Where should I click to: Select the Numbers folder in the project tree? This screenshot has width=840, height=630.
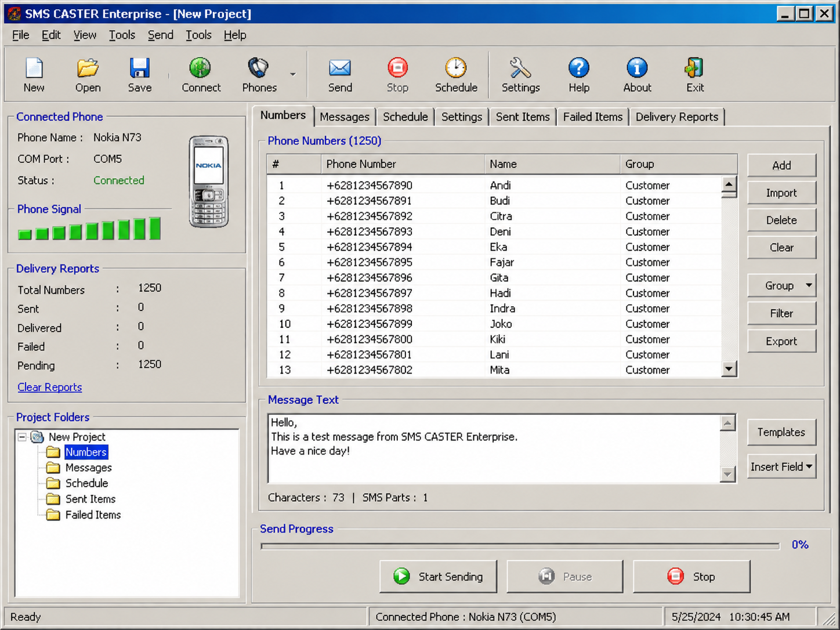86,452
